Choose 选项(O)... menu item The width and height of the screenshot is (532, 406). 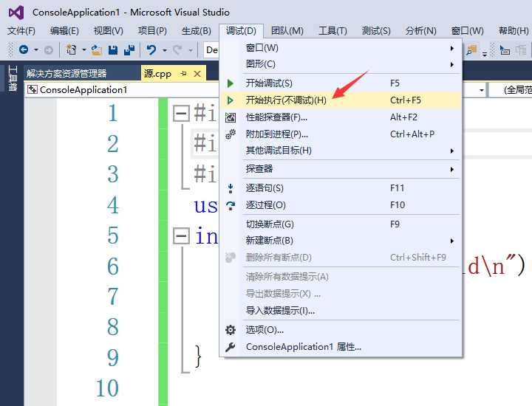click(341, 330)
